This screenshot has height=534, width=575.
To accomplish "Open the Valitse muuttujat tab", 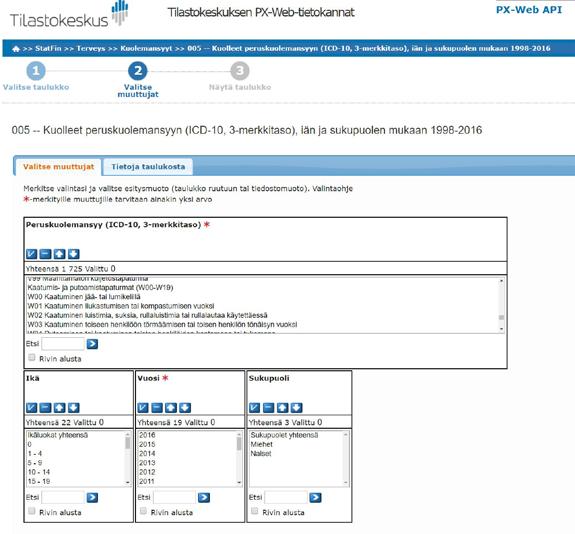I will [x=59, y=167].
